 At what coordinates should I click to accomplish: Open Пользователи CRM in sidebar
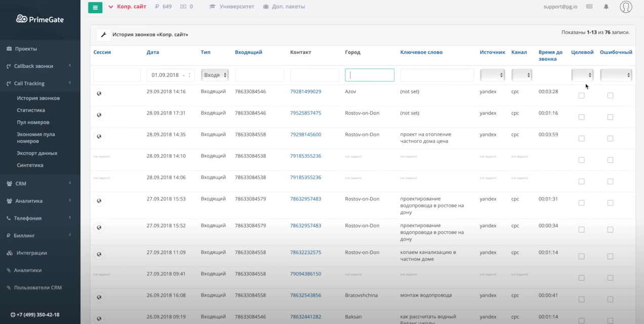[x=38, y=287]
